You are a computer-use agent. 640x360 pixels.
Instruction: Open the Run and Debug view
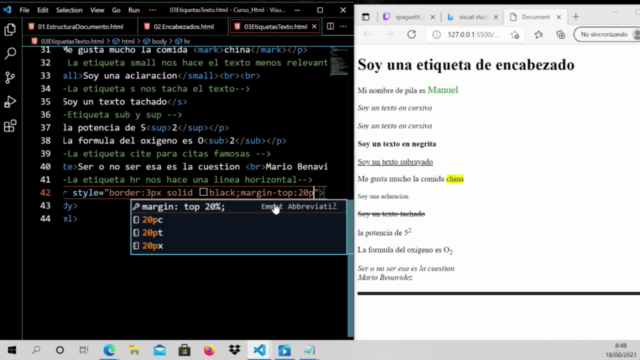tap(10, 102)
